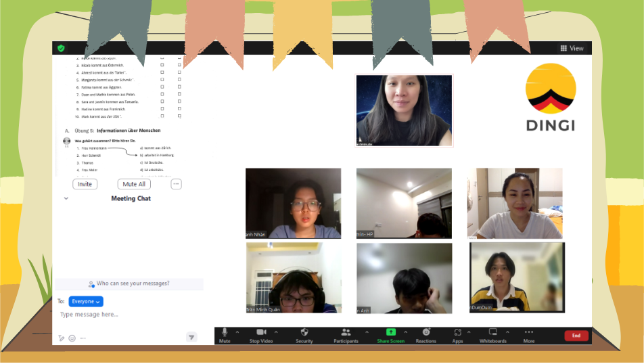Open the chat emoji picker icon
This screenshot has height=364, width=644.
(x=72, y=338)
